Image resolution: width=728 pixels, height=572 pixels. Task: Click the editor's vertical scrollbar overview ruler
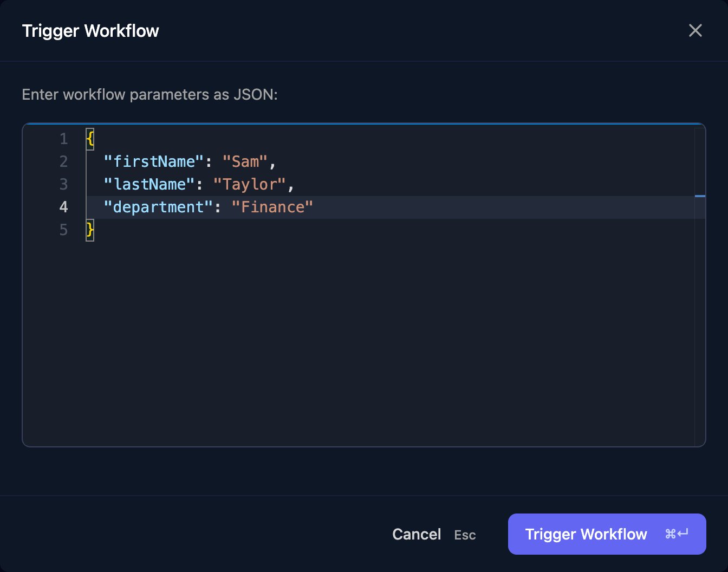tap(700, 287)
